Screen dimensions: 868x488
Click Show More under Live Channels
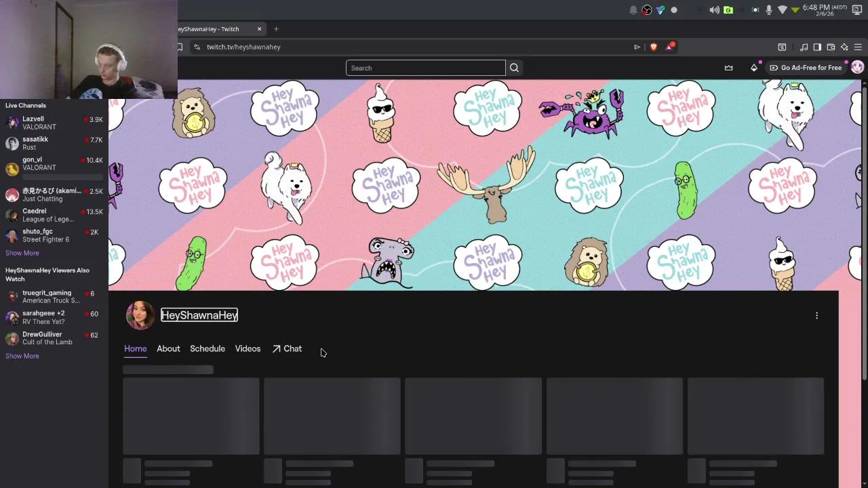click(x=22, y=253)
